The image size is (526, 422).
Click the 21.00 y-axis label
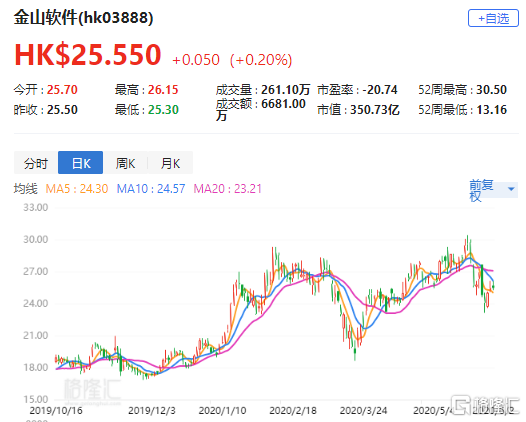tap(36, 335)
